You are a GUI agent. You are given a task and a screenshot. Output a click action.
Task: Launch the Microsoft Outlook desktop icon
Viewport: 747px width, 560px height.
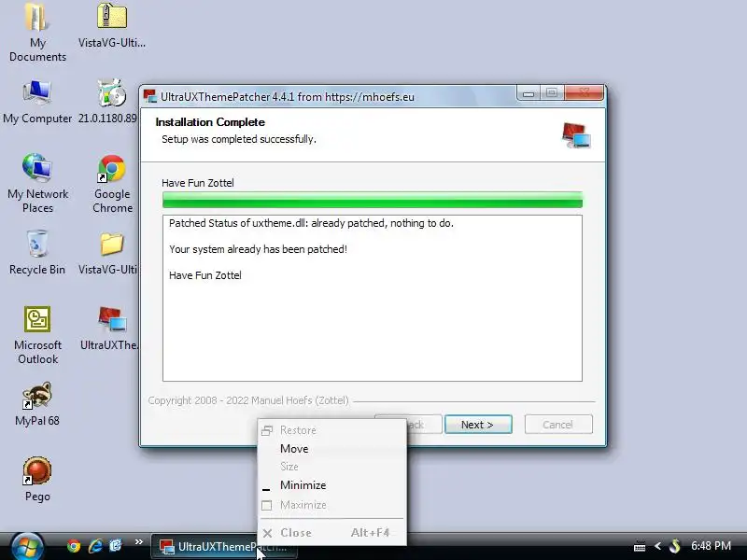pyautogui.click(x=37, y=335)
